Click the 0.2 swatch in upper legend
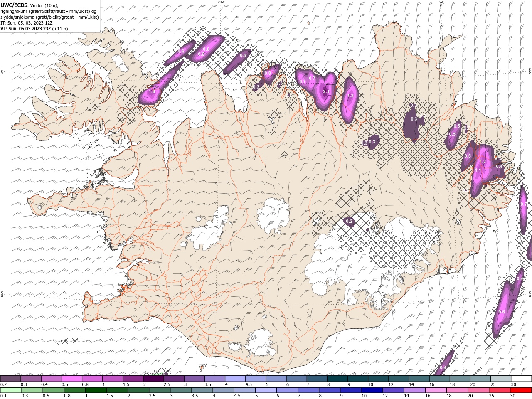Viewport: 532px width, 399px height. coord(10,379)
